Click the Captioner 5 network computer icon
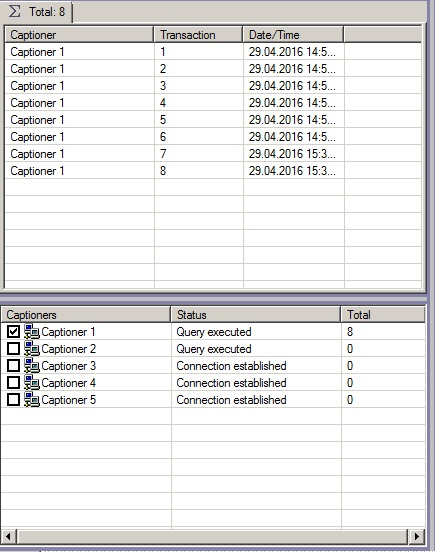This screenshot has width=435, height=552. point(32,400)
